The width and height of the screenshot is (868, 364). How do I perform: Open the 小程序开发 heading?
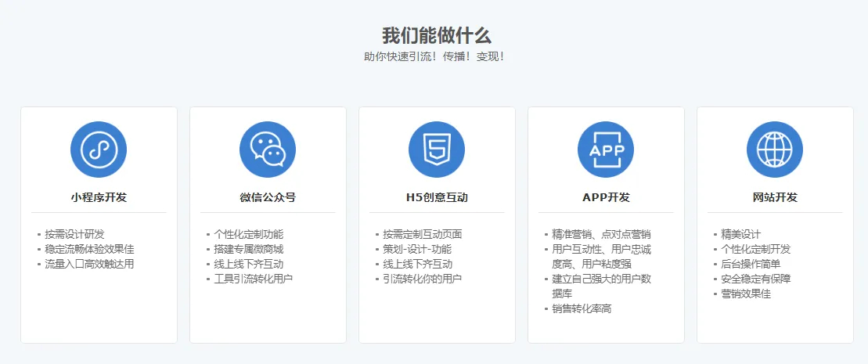pos(99,197)
